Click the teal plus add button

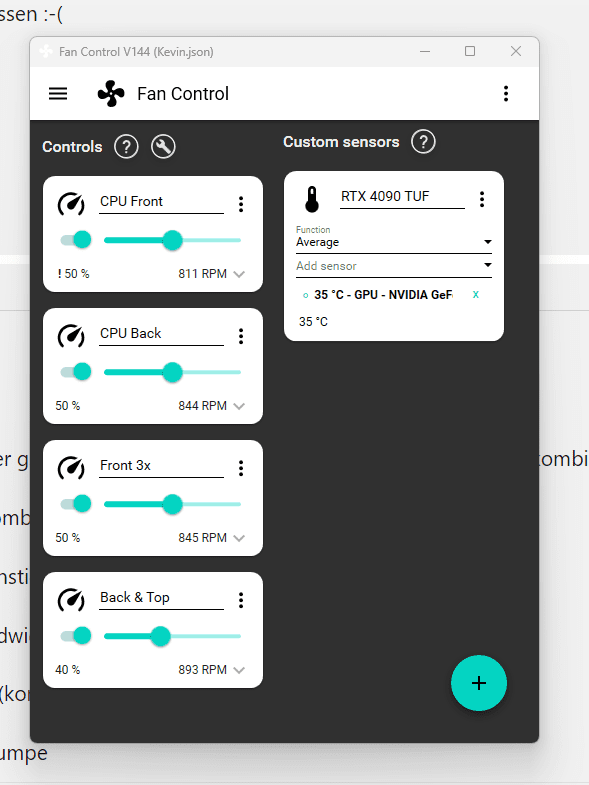tap(479, 683)
